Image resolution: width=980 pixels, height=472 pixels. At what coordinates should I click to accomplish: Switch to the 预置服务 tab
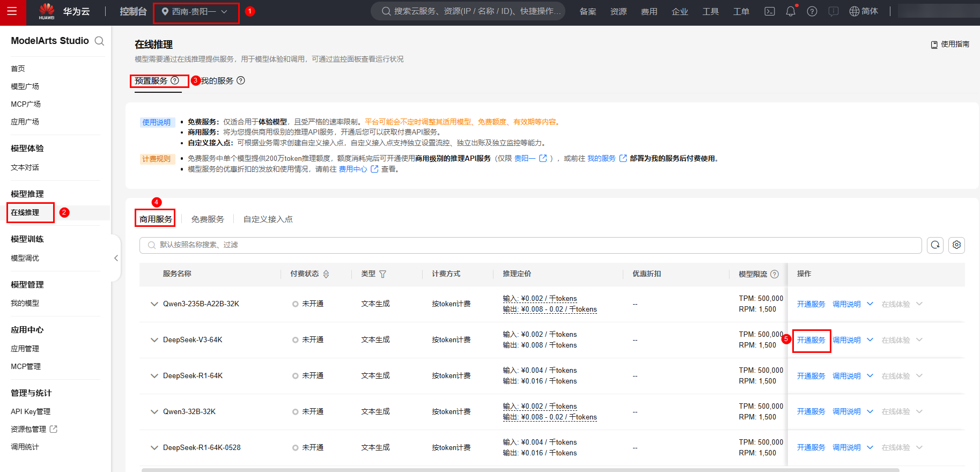point(151,80)
